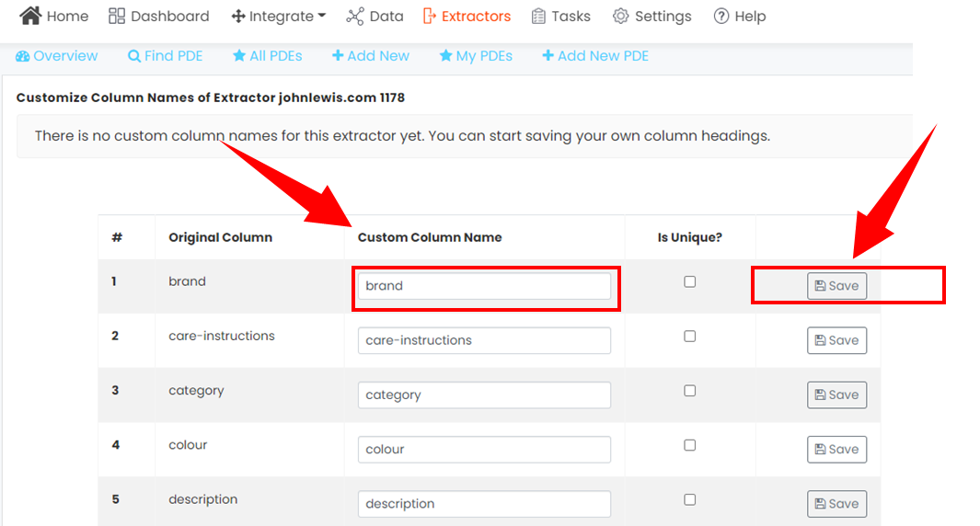This screenshot has height=526, width=980.
Task: Click the Find PDE magnifier icon
Action: [x=133, y=56]
